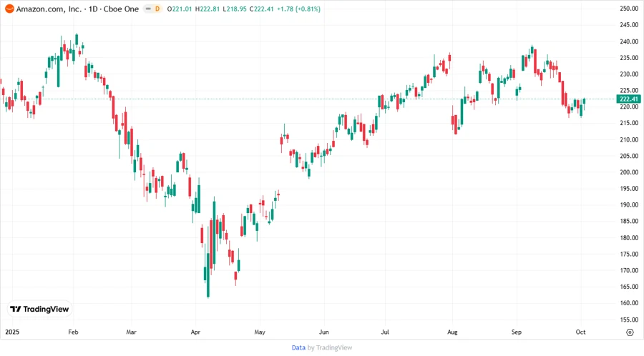Click the 'Feb' label on time axis

point(72,332)
